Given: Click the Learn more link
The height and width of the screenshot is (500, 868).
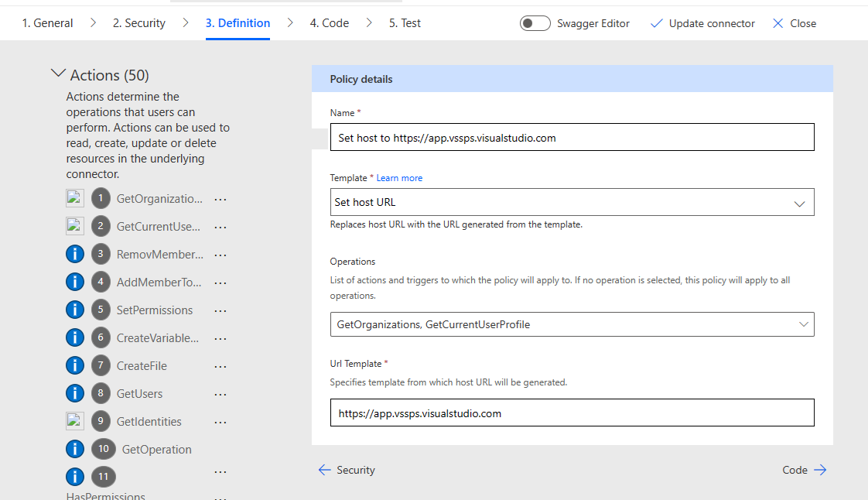Looking at the screenshot, I should tap(399, 177).
